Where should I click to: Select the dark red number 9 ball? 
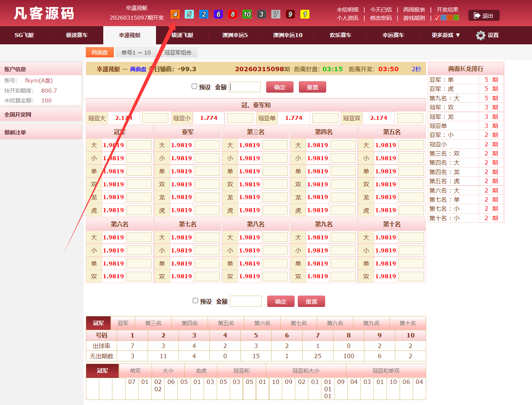[x=291, y=14]
